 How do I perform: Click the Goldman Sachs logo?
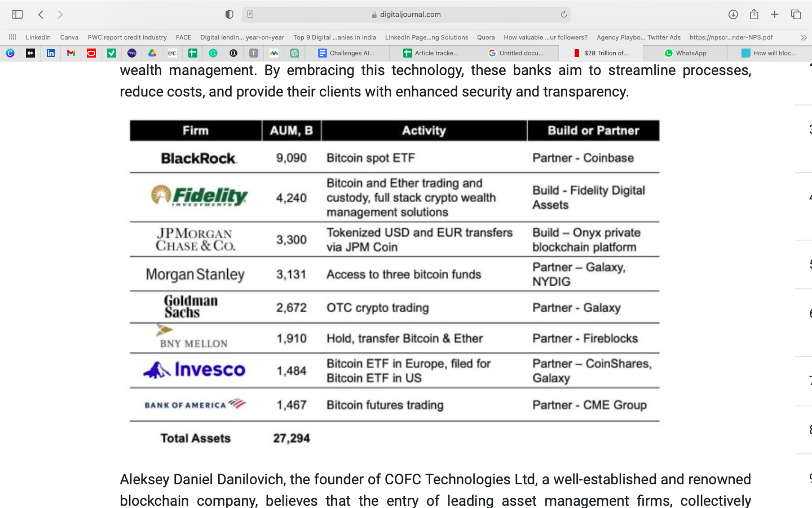click(191, 306)
